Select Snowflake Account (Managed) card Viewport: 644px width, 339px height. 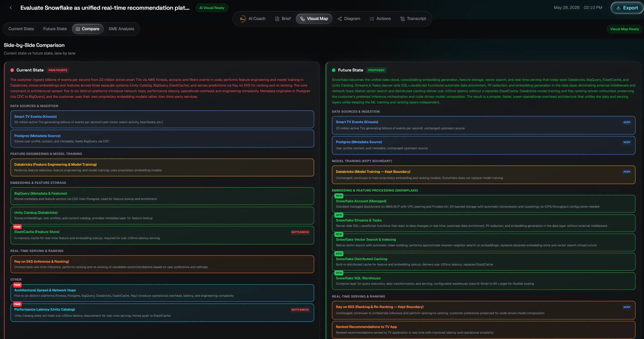pos(484,204)
